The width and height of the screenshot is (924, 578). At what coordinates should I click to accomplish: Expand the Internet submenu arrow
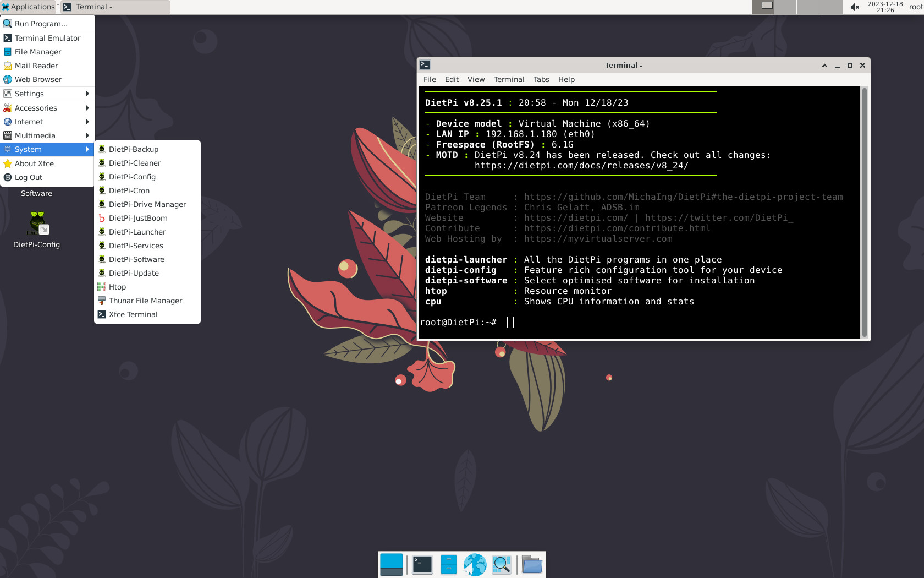87,122
